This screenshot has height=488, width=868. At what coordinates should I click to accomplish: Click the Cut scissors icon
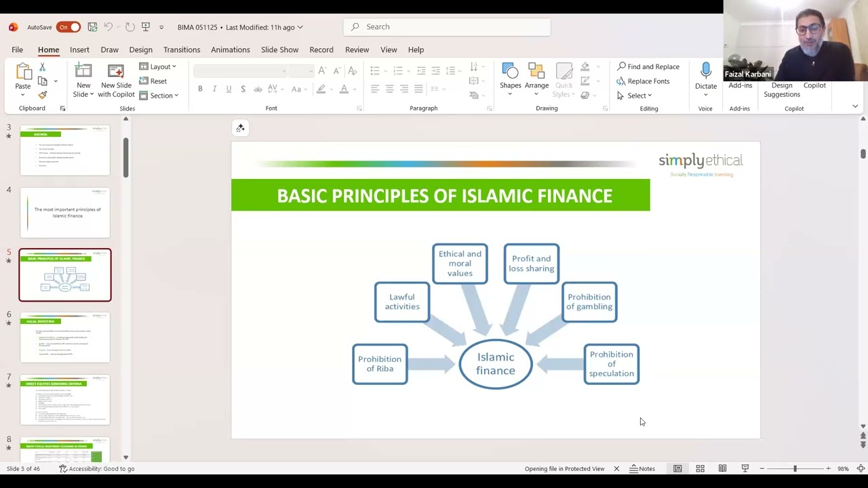[x=42, y=67]
